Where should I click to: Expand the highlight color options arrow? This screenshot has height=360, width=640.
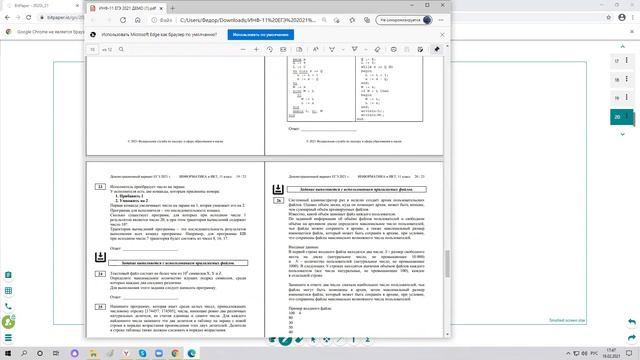366,49
